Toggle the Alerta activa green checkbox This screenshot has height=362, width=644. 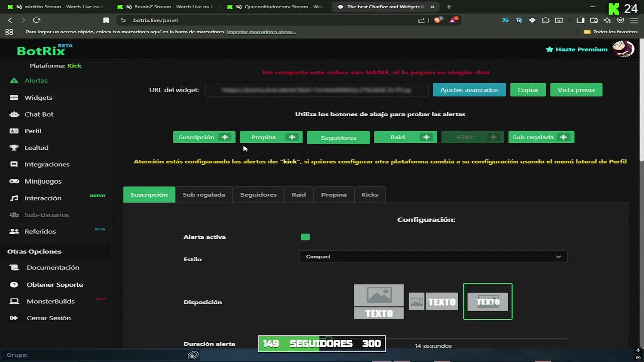point(305,237)
